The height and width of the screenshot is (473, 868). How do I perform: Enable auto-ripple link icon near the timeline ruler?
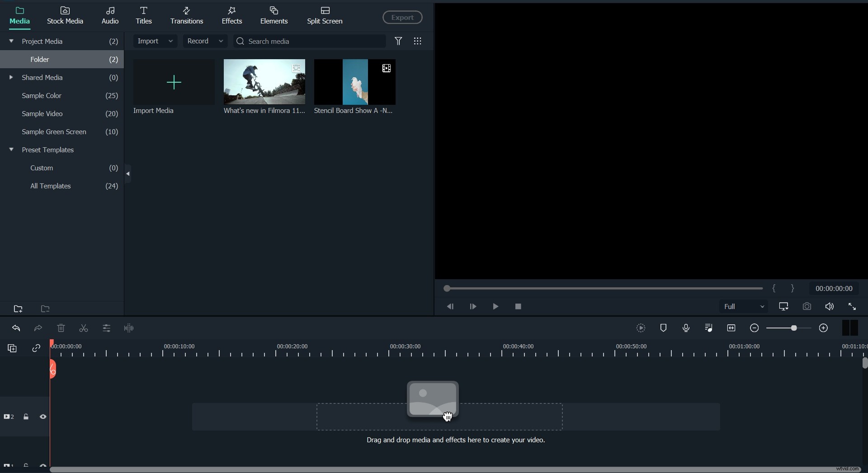pyautogui.click(x=36, y=348)
